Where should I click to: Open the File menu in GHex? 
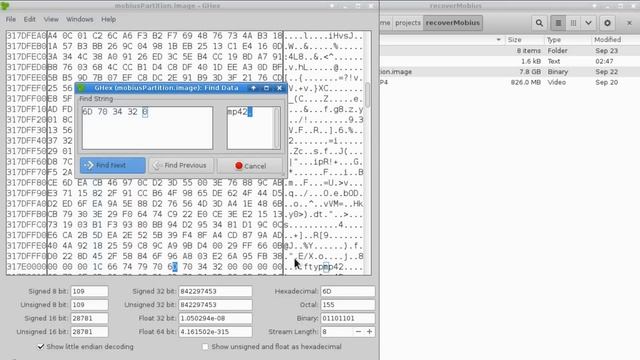(11, 19)
